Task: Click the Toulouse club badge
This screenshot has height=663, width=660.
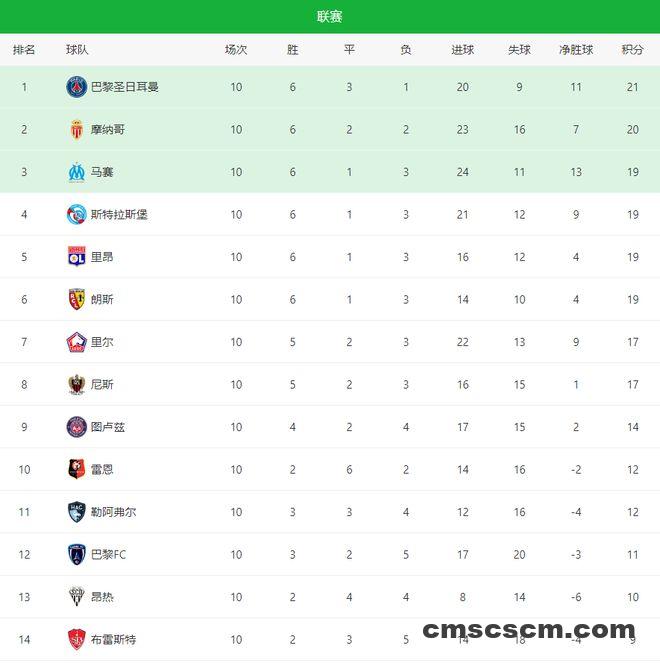Action: (77, 427)
